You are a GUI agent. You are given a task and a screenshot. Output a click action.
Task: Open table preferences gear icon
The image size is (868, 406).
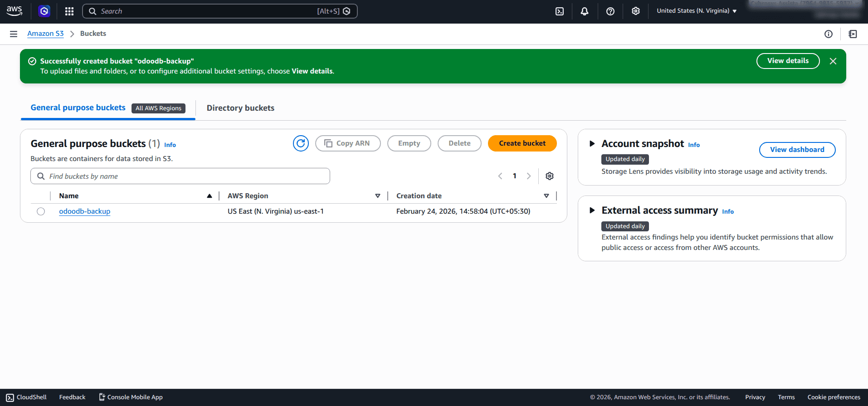click(x=550, y=176)
